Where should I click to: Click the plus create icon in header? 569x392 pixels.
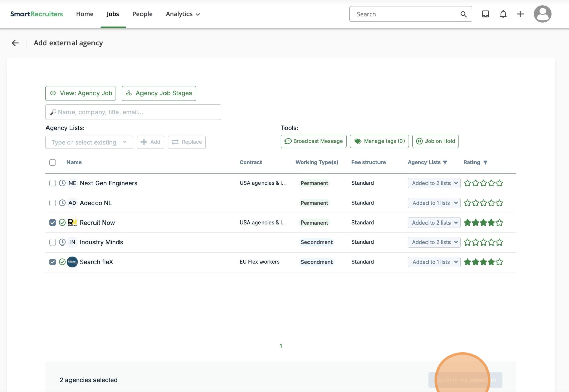[520, 14]
